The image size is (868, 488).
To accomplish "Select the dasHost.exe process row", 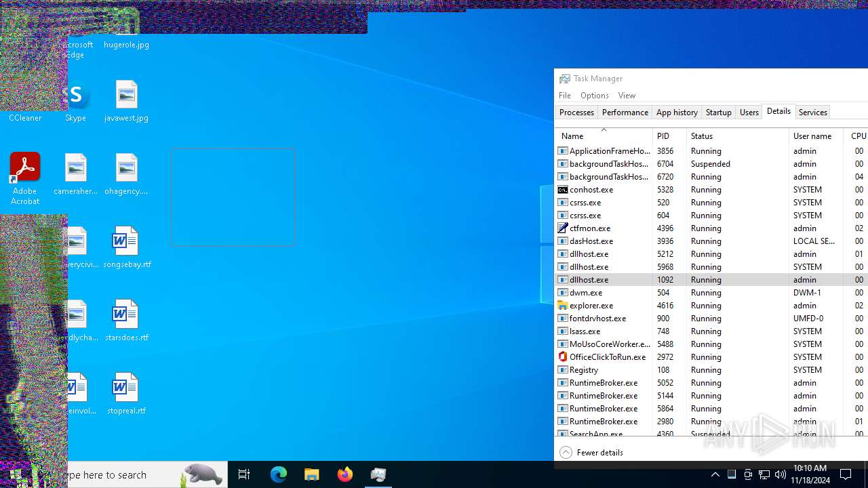I will click(711, 241).
